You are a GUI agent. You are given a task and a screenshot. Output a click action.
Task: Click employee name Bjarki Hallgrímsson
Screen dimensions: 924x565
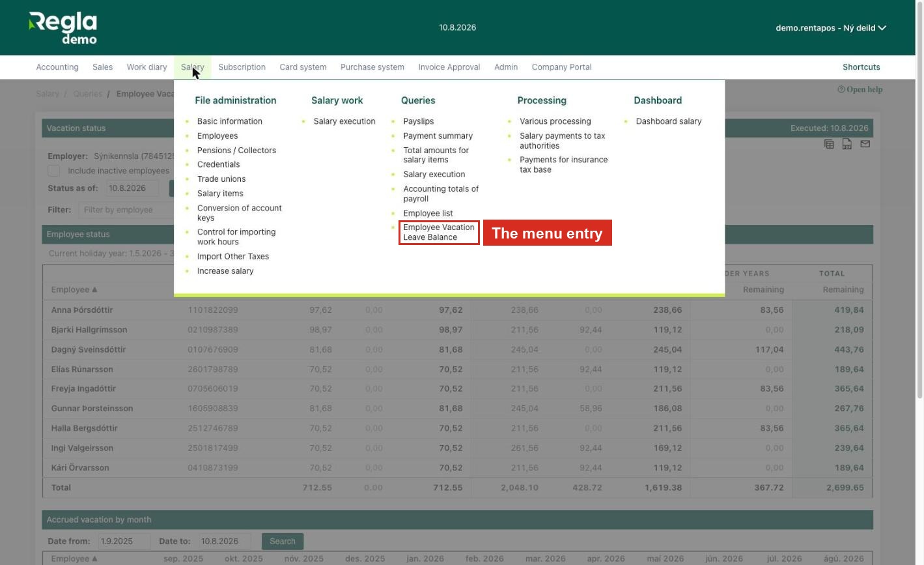pyautogui.click(x=89, y=330)
